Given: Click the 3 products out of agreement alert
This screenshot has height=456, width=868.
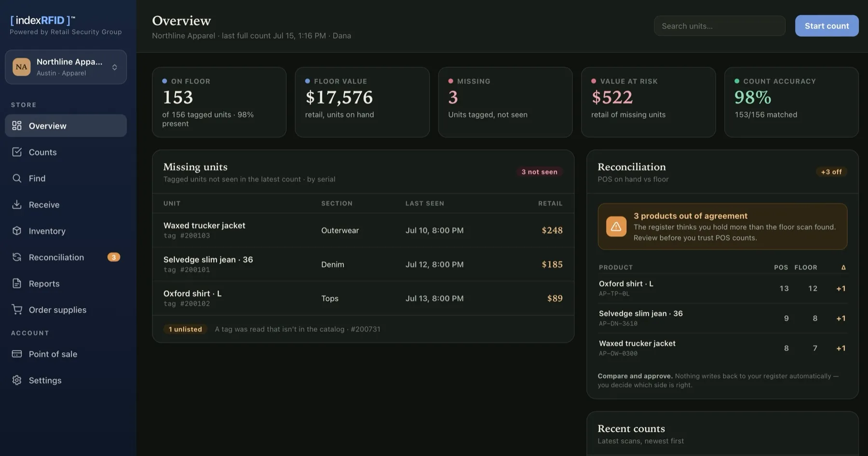Looking at the screenshot, I should pyautogui.click(x=722, y=227).
